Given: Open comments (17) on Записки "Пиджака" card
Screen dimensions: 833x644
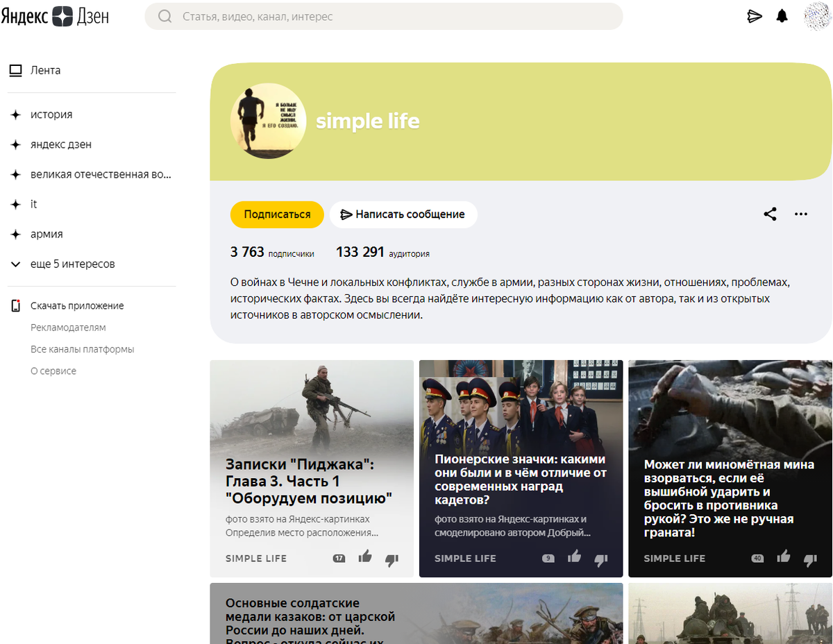Looking at the screenshot, I should [339, 558].
